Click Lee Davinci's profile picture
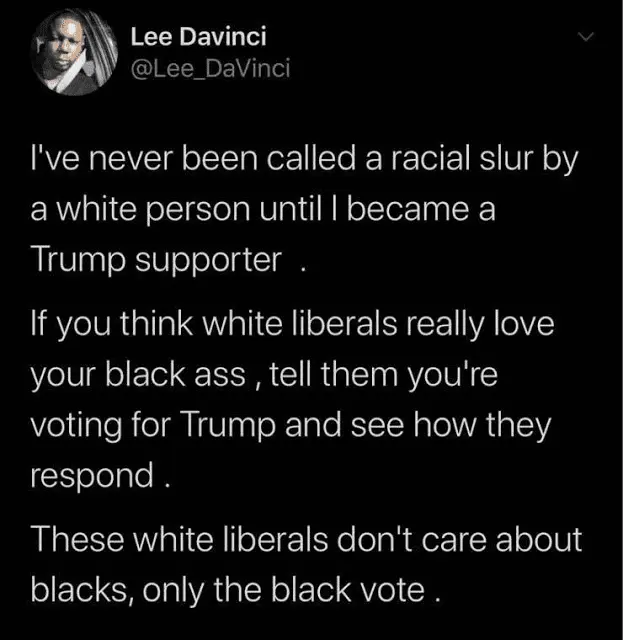The image size is (623, 640). tap(74, 53)
